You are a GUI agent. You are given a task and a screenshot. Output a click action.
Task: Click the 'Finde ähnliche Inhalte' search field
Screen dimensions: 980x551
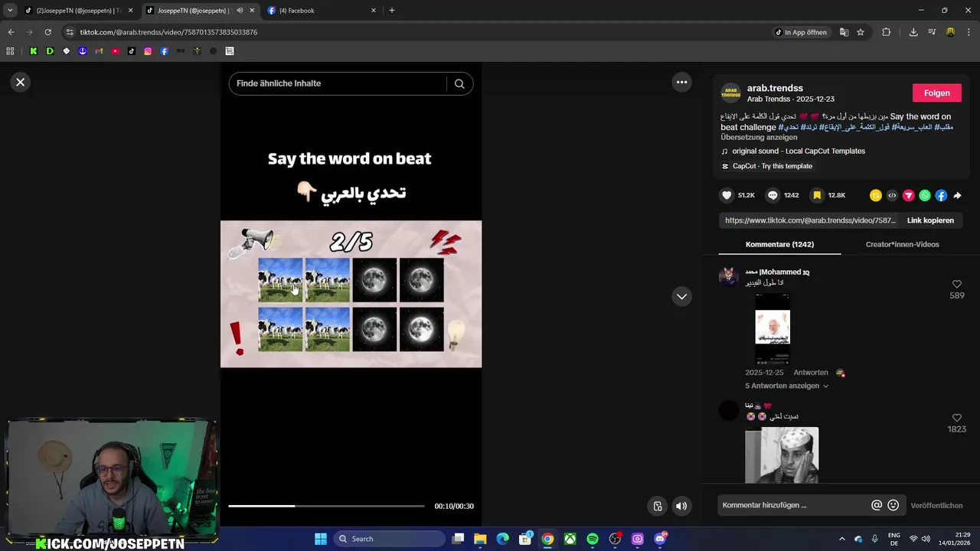point(337,83)
